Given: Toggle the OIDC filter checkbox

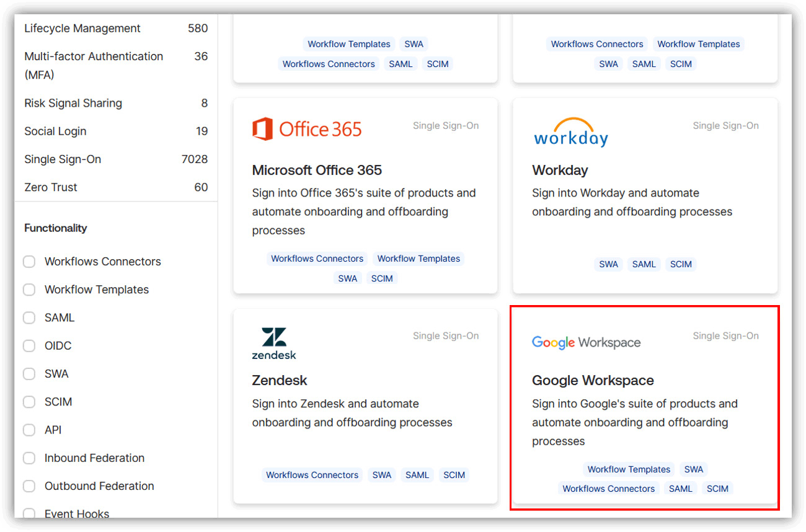Looking at the screenshot, I should tap(29, 345).
